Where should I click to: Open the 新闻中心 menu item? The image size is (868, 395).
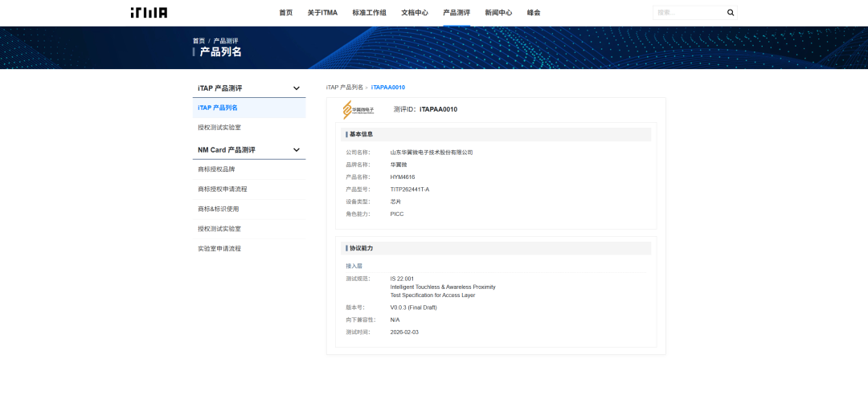point(498,13)
